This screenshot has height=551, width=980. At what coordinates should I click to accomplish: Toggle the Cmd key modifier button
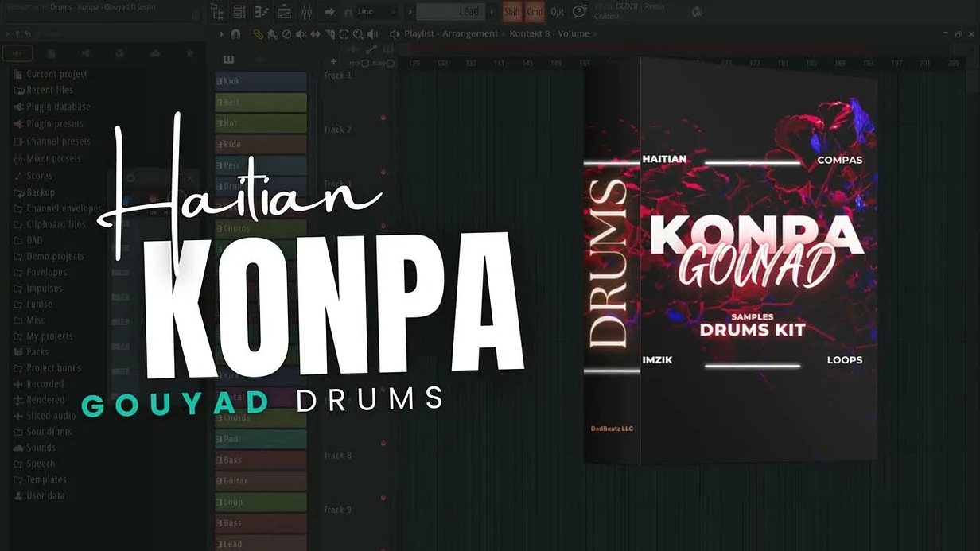click(x=534, y=11)
